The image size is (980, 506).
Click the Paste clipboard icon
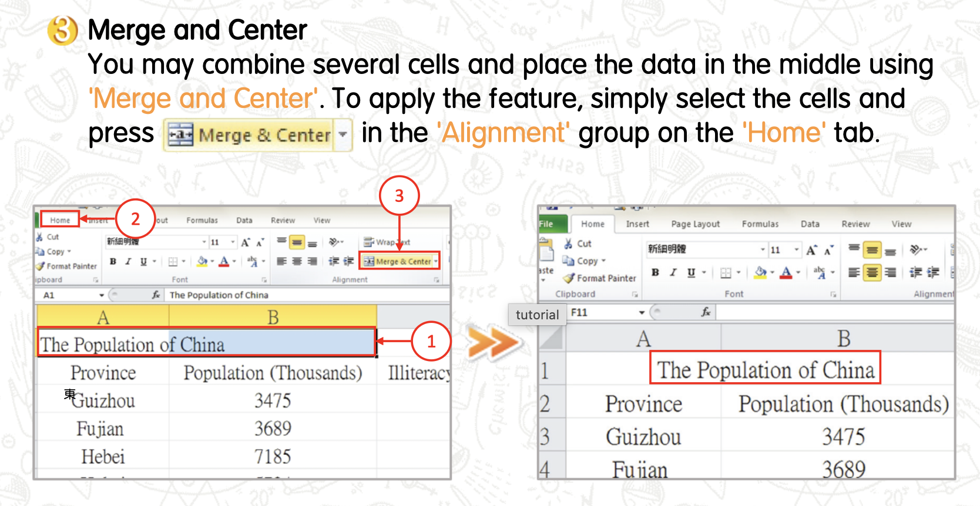546,251
